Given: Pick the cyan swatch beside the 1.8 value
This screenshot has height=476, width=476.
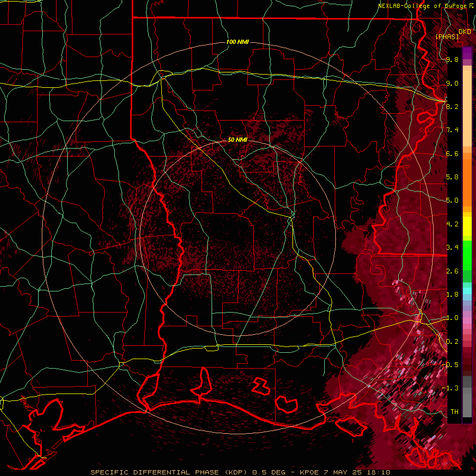Looking at the screenshot, I should [x=467, y=291].
